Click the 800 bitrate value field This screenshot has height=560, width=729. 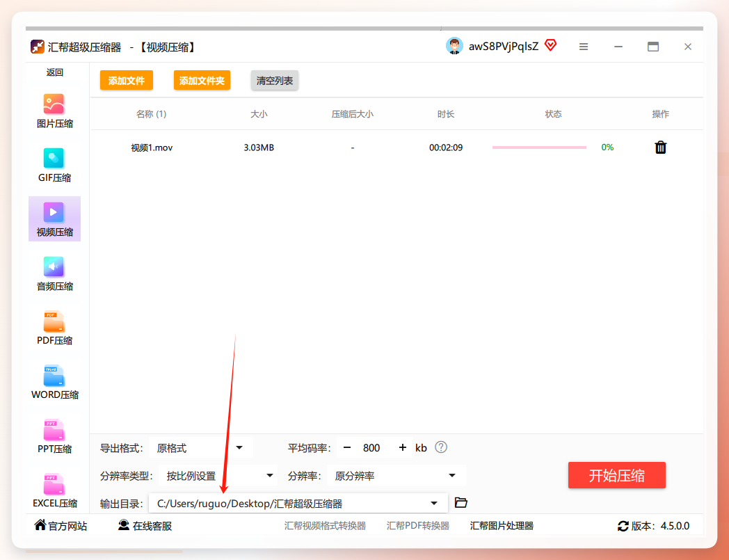[x=371, y=448]
